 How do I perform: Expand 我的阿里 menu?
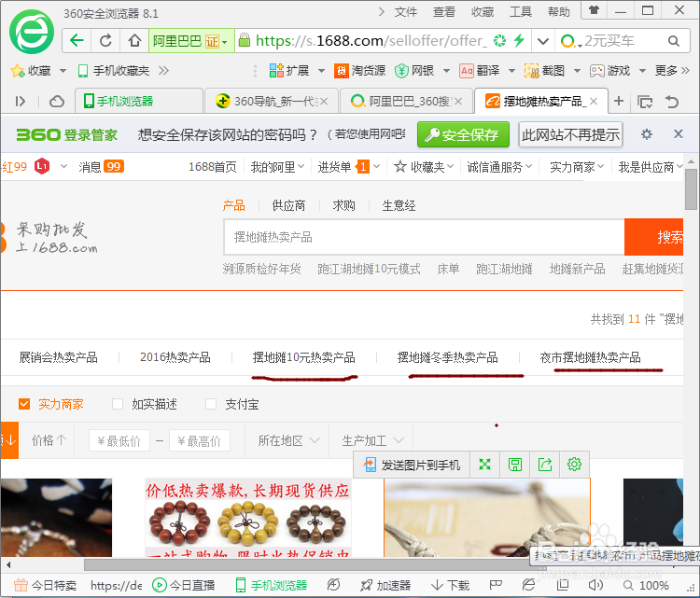click(x=277, y=167)
